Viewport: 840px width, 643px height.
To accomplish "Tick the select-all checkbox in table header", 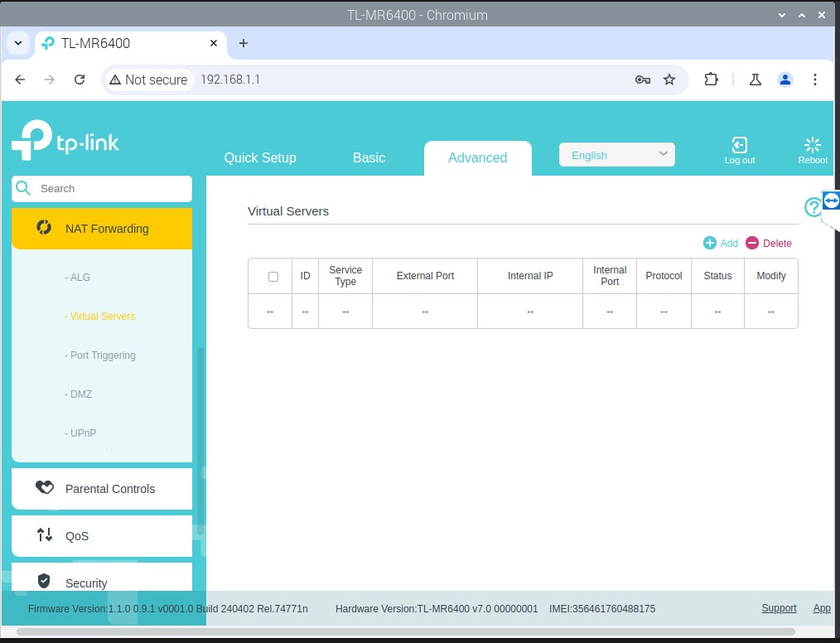I will tap(273, 277).
